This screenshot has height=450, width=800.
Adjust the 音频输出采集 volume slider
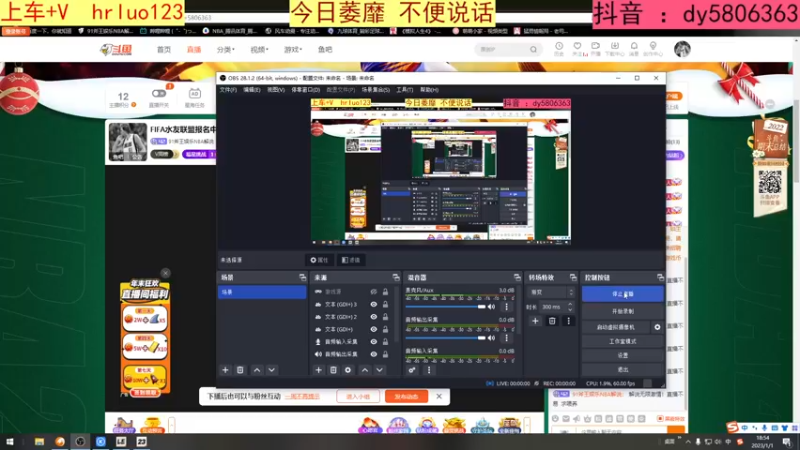coord(445,338)
